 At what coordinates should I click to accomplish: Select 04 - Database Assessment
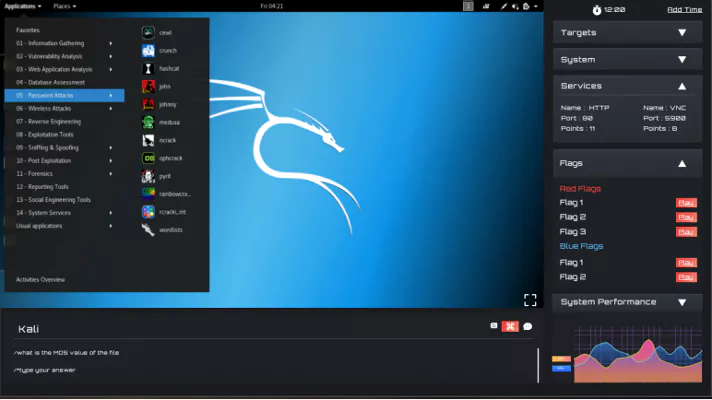tap(64, 83)
